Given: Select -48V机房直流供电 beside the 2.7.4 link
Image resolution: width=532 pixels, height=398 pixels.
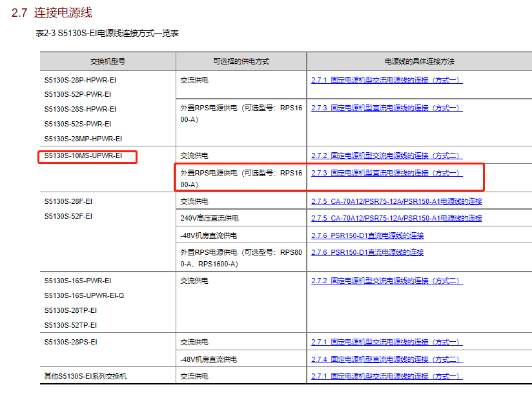Looking at the screenshot, I should (209, 359).
